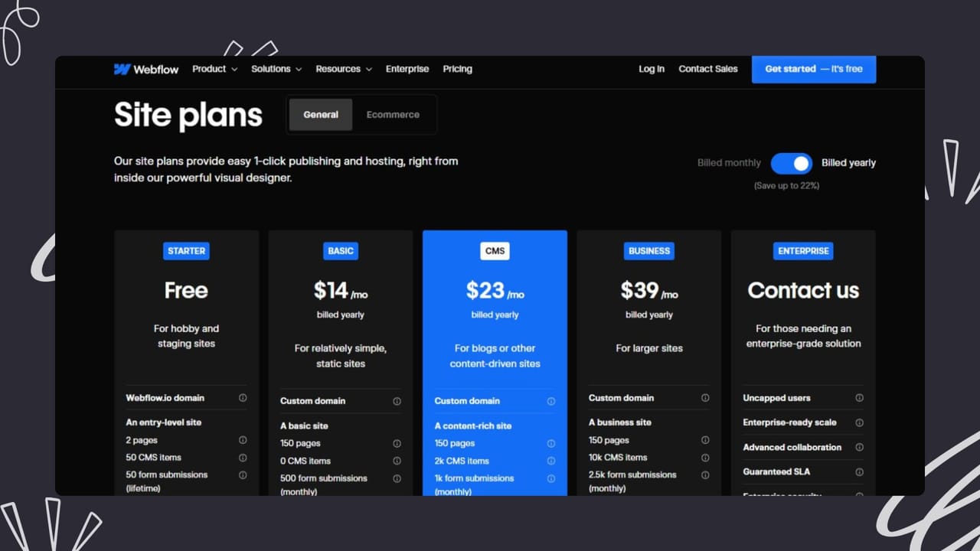The width and height of the screenshot is (980, 551).
Task: Click the Webflow logo icon
Action: click(122, 69)
